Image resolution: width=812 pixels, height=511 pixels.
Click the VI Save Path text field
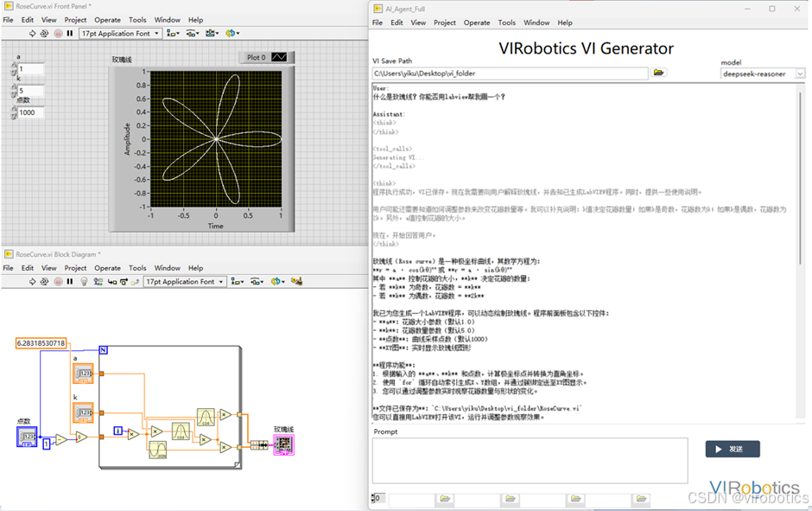tap(510, 73)
